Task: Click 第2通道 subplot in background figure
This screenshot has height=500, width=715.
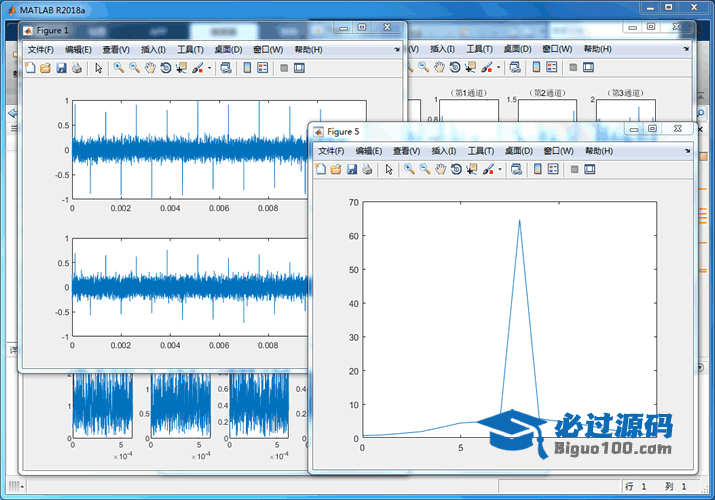Action: pyautogui.click(x=547, y=110)
